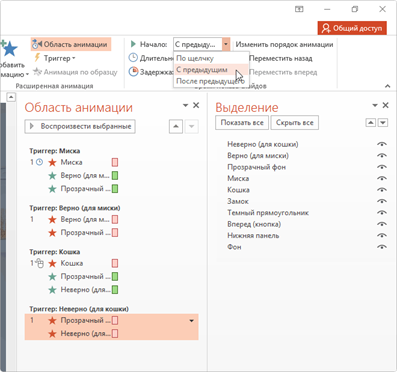Viewport: 397px width, 372px height.
Task: Select Нижняя панель in Выделение list
Action: (253, 235)
